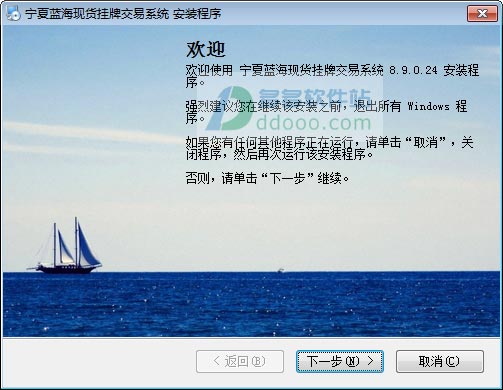The width and height of the screenshot is (503, 390).
Task: Click the greyed-out 返回(B) back button
Action: click(240, 361)
